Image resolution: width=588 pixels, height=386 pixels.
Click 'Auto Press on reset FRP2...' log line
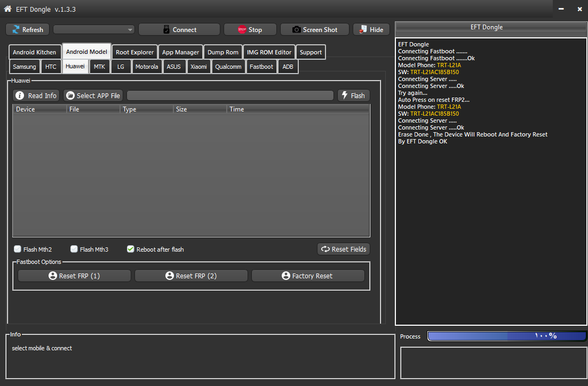point(433,100)
